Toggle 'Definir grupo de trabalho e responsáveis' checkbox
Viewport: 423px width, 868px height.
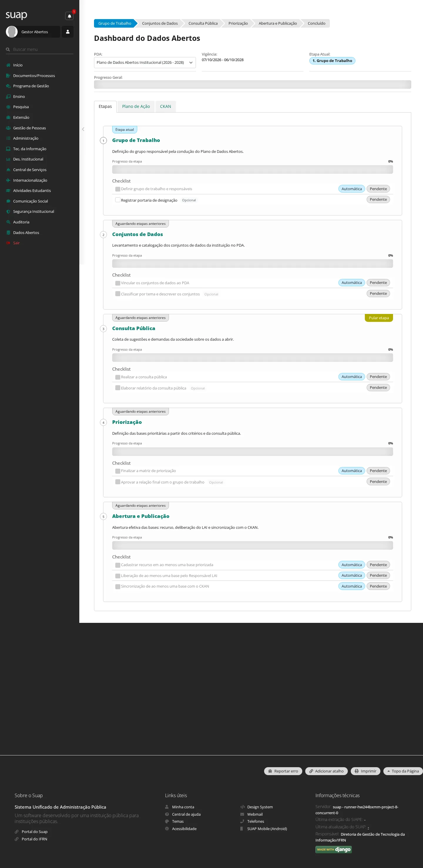(117, 189)
